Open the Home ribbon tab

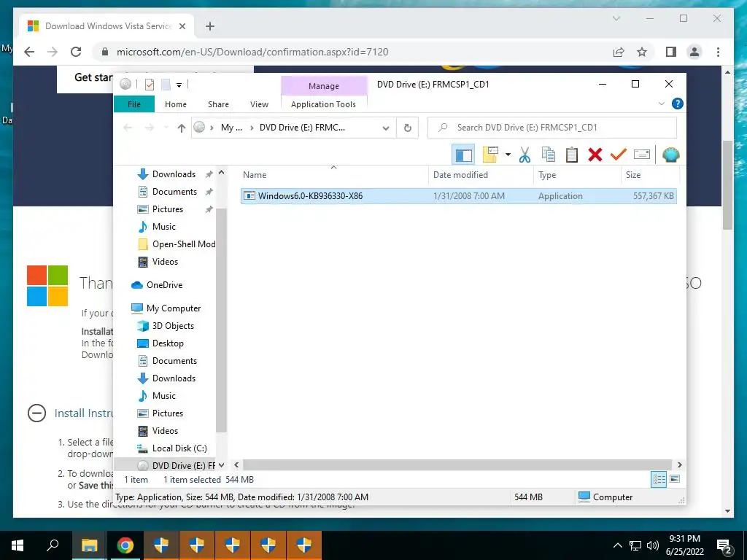pyautogui.click(x=176, y=104)
